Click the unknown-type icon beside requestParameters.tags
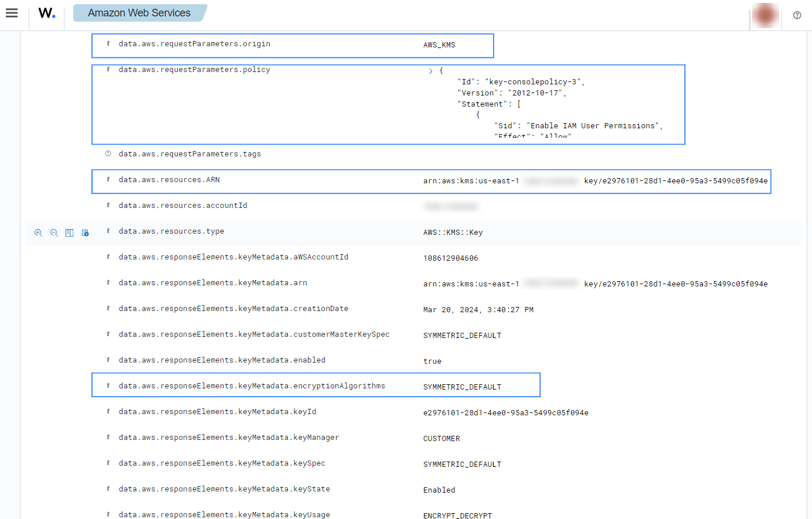 (x=108, y=153)
